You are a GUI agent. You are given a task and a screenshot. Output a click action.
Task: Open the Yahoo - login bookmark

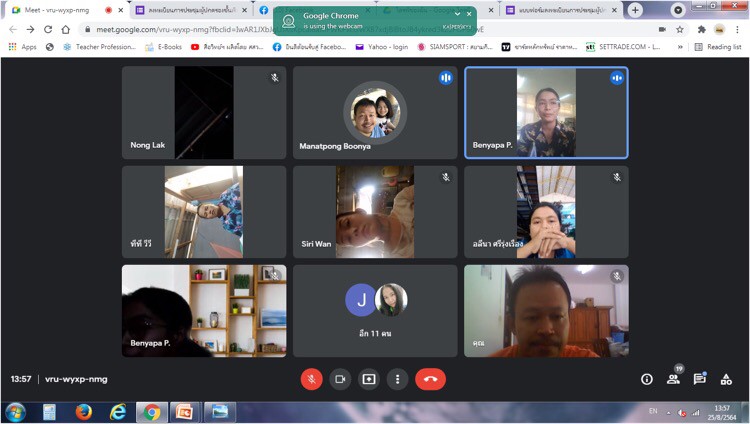386,46
